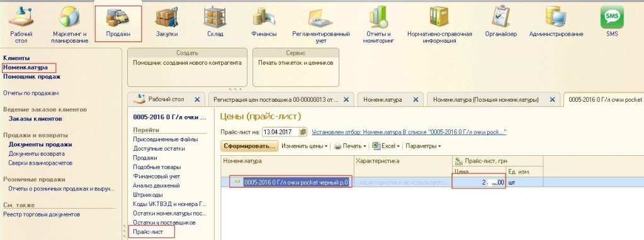Click Помощник создания нового контрагента

pyautogui.click(x=188, y=63)
